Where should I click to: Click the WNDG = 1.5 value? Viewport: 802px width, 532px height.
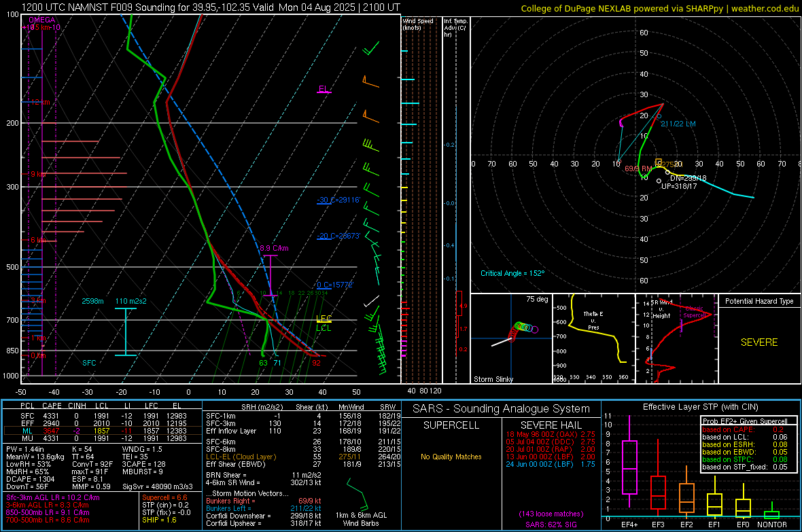[x=142, y=449]
